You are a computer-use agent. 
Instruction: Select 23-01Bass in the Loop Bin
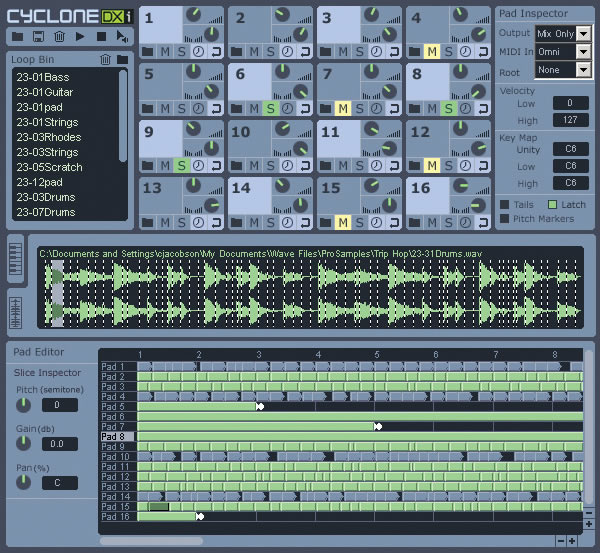pos(43,77)
